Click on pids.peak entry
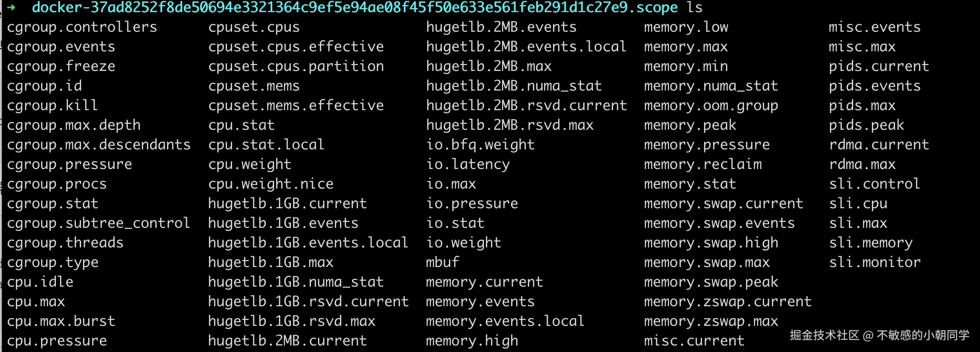The height and width of the screenshot is (352, 980). click(866, 125)
